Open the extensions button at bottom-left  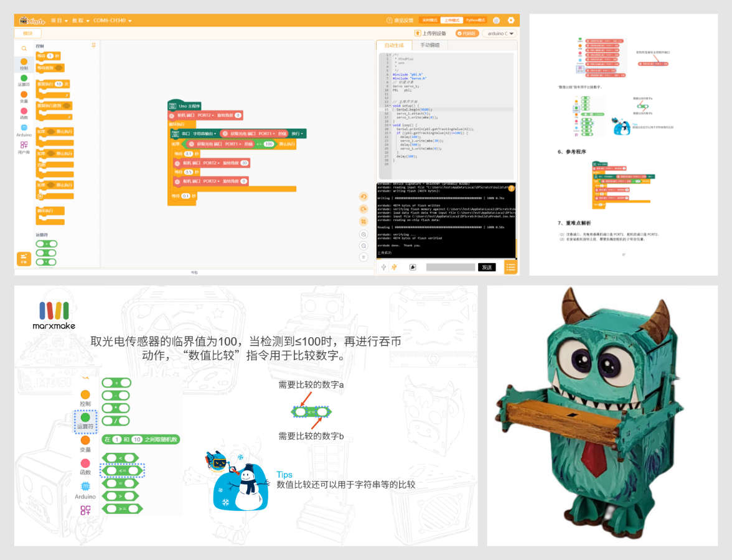coord(24,258)
